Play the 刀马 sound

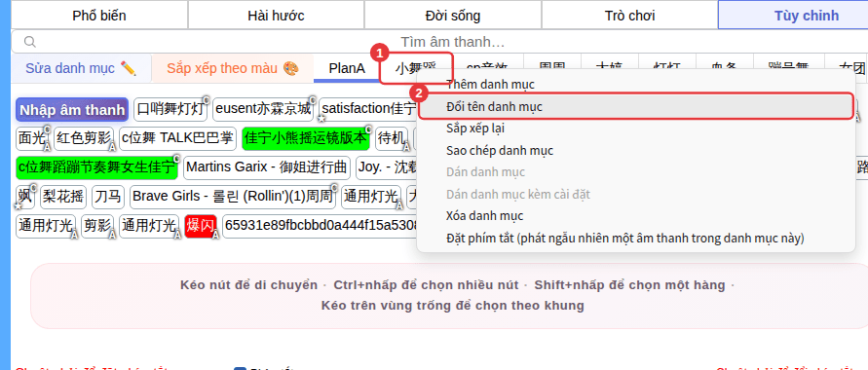(x=108, y=197)
